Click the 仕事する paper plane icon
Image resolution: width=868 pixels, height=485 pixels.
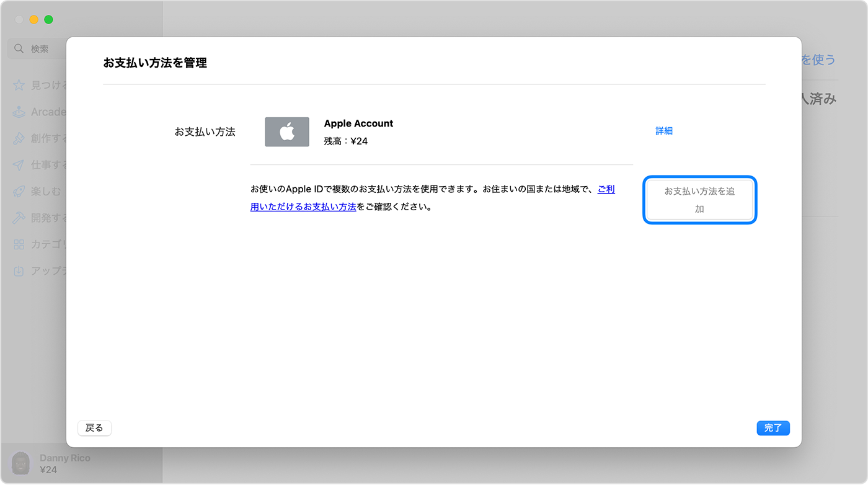click(x=19, y=165)
